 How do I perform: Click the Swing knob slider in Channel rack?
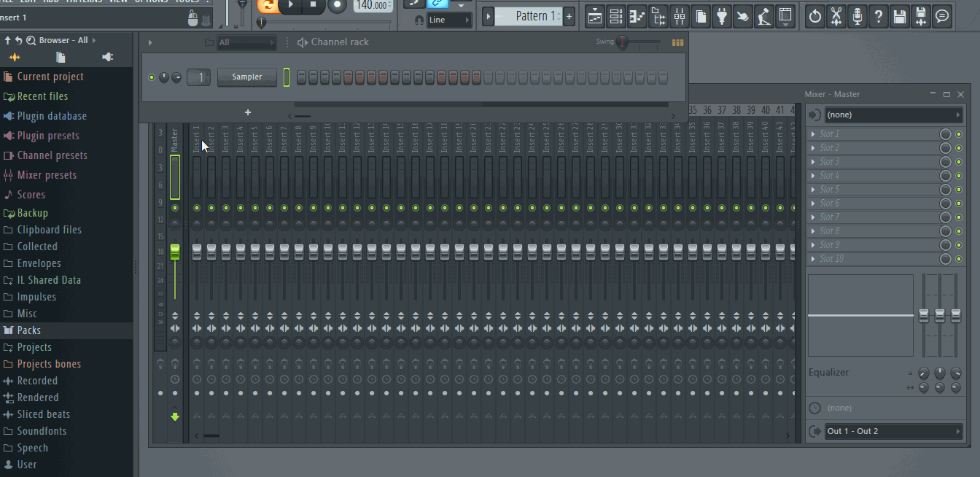coord(622,42)
